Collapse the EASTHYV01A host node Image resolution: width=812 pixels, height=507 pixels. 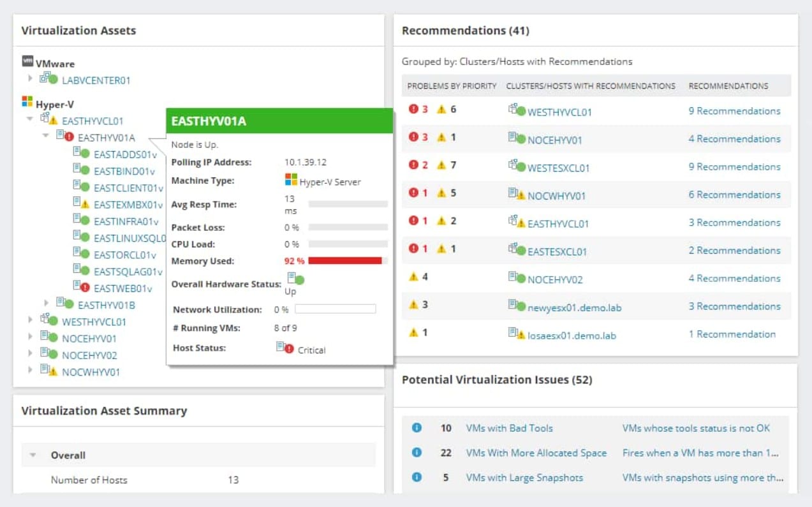pos(45,136)
